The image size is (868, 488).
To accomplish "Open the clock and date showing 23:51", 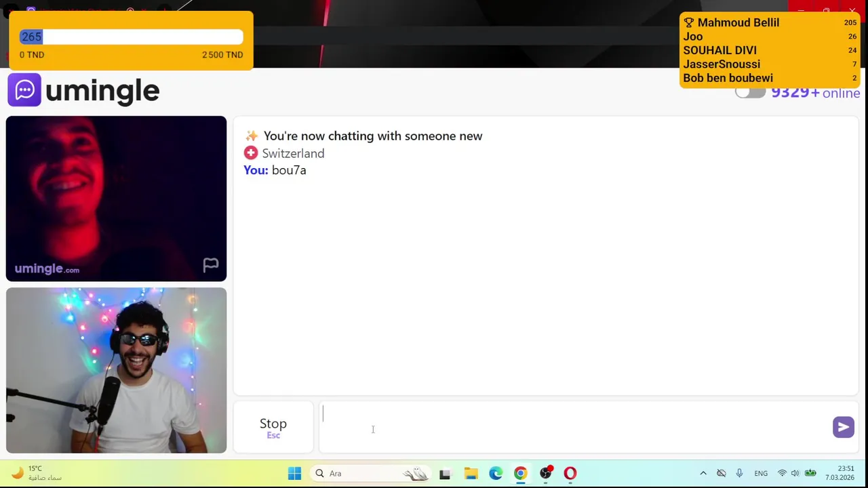I will pyautogui.click(x=841, y=473).
